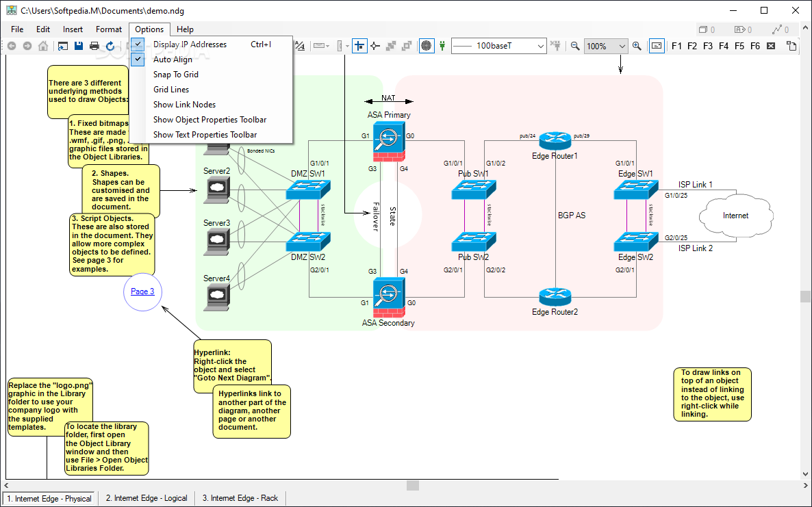Image resolution: width=812 pixels, height=507 pixels.
Task: Click the vertical scrollbar thumb
Action: pyautogui.click(x=805, y=296)
